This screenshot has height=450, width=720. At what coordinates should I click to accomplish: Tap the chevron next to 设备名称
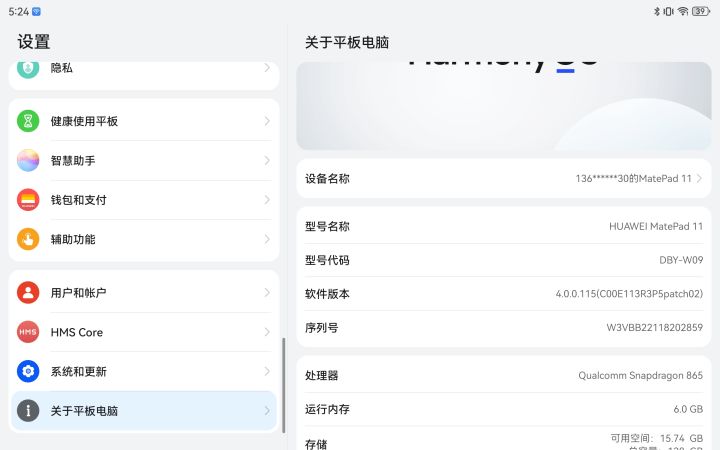[x=699, y=178]
